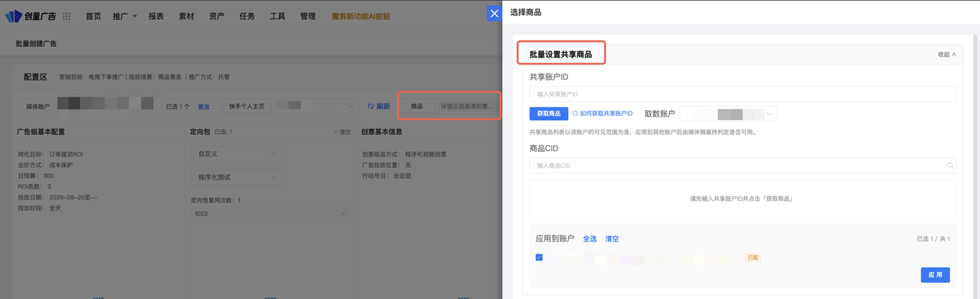
Task: Open the 自定义 dropdown
Action: click(x=236, y=154)
